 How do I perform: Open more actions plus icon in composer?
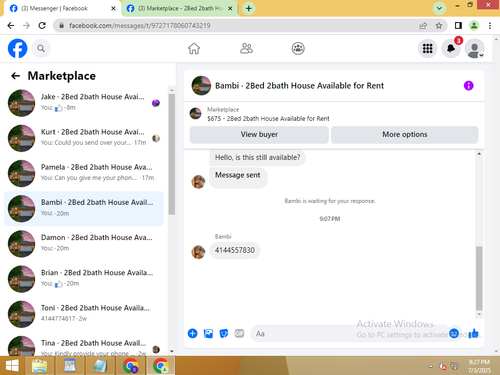point(193,333)
